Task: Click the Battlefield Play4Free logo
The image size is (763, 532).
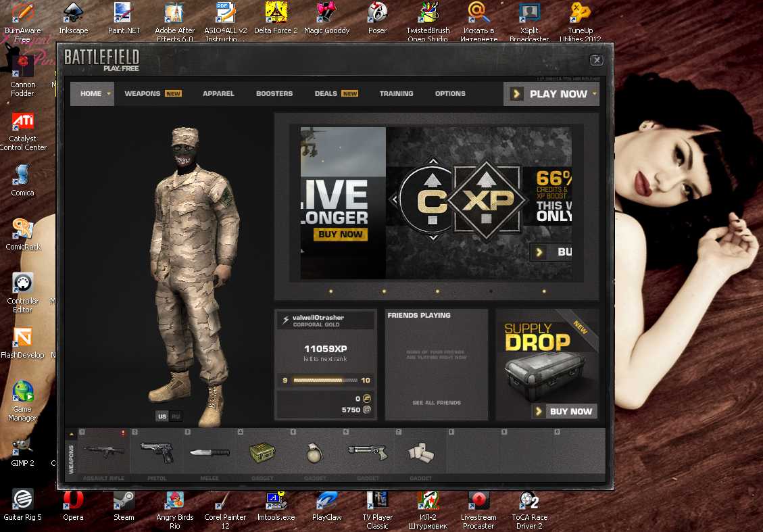Action: (101, 60)
